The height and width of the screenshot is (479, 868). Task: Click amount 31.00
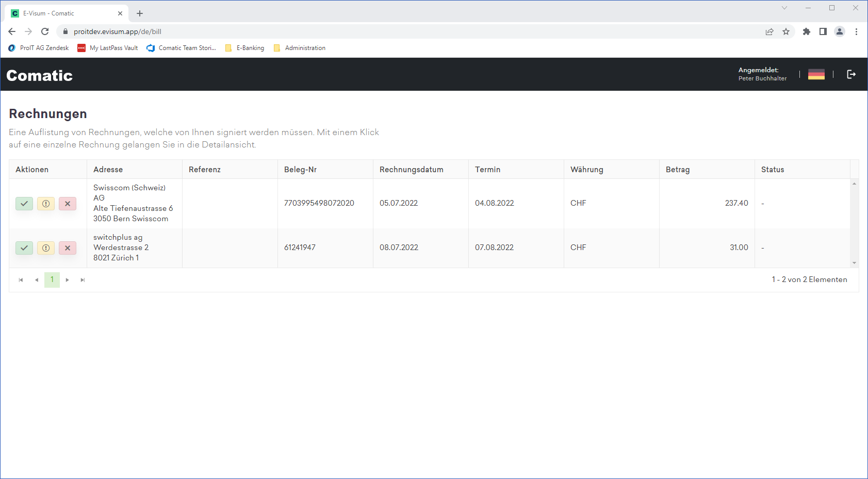click(x=739, y=247)
